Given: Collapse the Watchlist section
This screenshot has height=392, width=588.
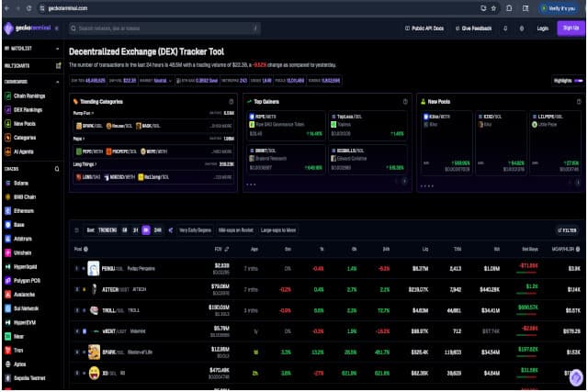Looking at the screenshot, I should pyautogui.click(x=58, y=48).
